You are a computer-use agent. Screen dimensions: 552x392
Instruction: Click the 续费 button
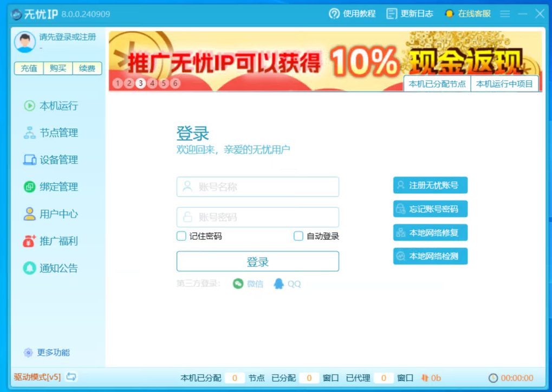coord(87,68)
